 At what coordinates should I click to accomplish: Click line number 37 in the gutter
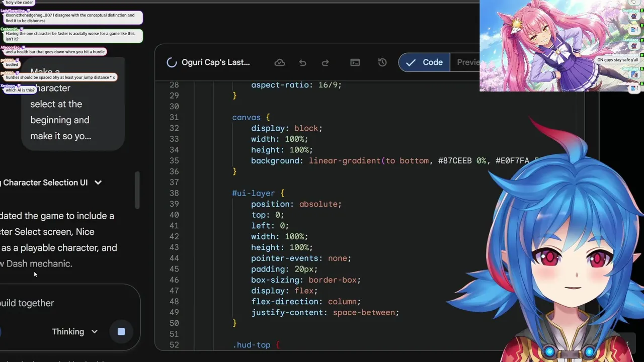[174, 183]
